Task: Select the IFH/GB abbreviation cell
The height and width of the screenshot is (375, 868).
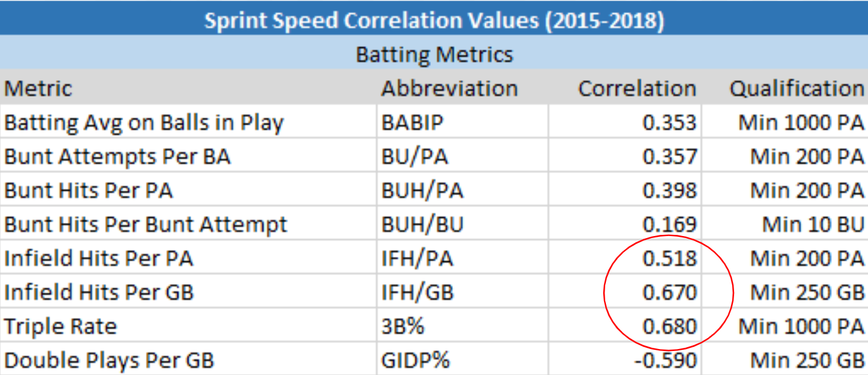Action: (418, 293)
